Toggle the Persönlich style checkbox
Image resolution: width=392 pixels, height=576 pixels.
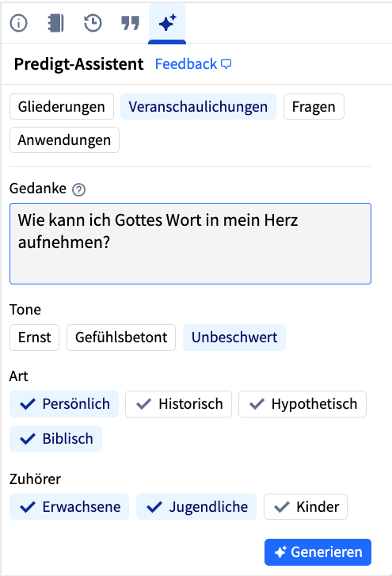64,404
